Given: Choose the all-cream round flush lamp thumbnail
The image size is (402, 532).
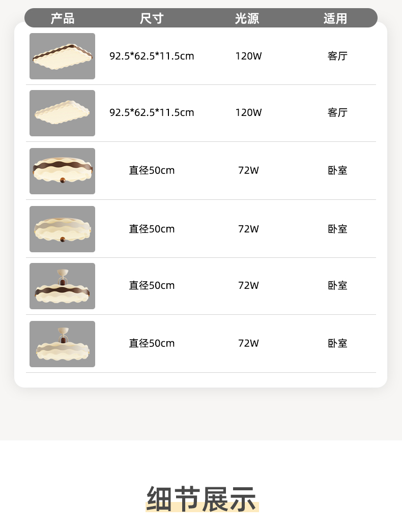Looking at the screenshot, I should (x=62, y=229).
